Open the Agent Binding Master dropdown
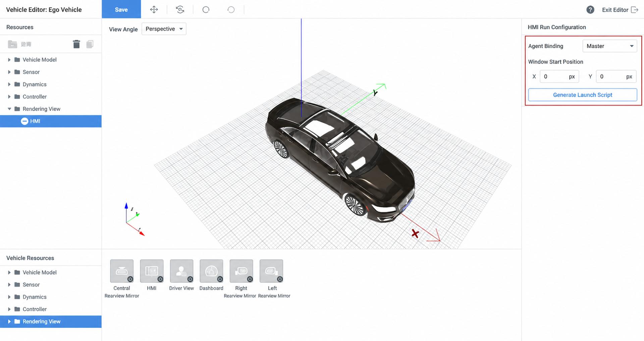644x341 pixels. [609, 46]
